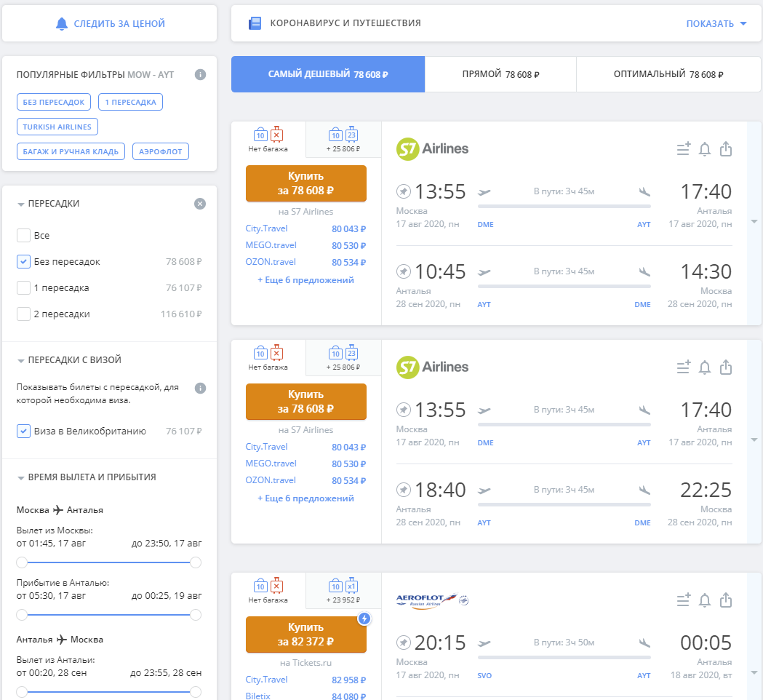Switch to Оптимальный tab
Viewport: 763px width, 700px height.
click(x=668, y=74)
